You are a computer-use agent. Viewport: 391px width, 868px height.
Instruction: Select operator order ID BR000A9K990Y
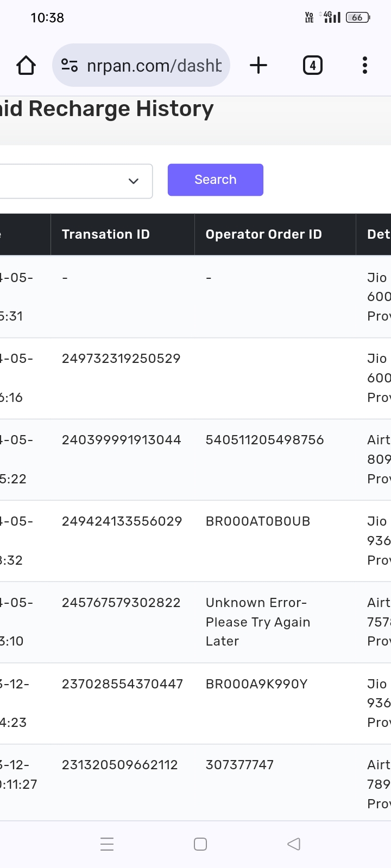tap(256, 684)
